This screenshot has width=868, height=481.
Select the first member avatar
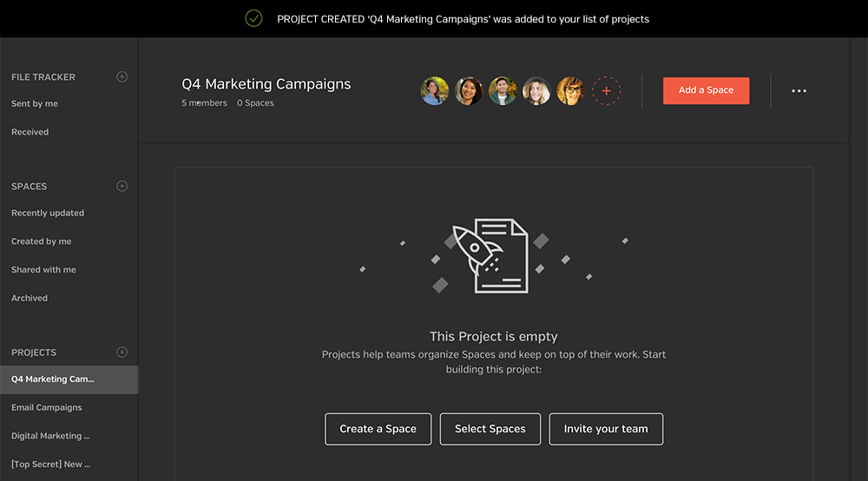click(435, 91)
